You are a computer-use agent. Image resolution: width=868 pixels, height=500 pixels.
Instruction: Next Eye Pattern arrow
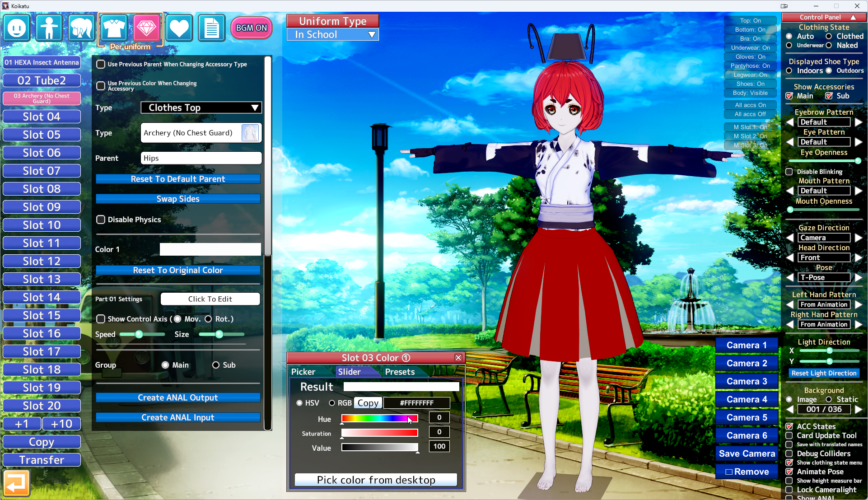coord(858,142)
